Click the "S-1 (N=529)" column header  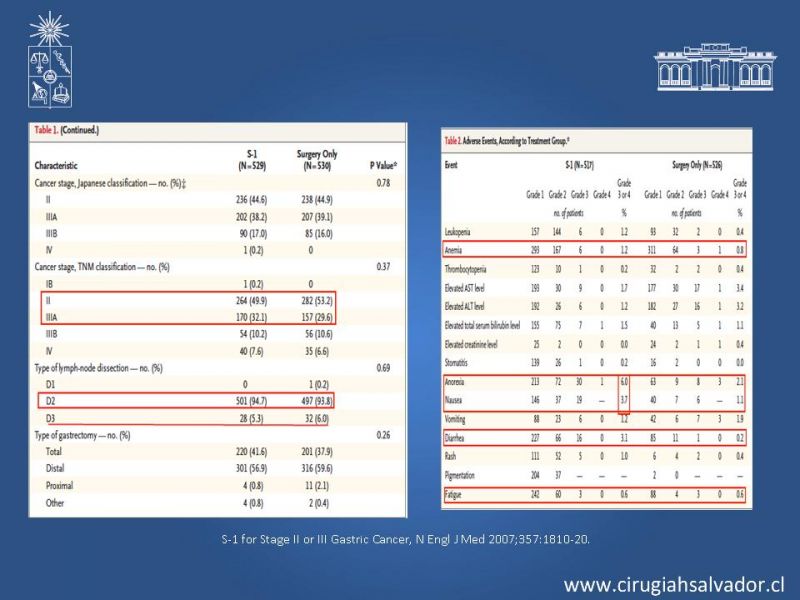tap(252, 160)
